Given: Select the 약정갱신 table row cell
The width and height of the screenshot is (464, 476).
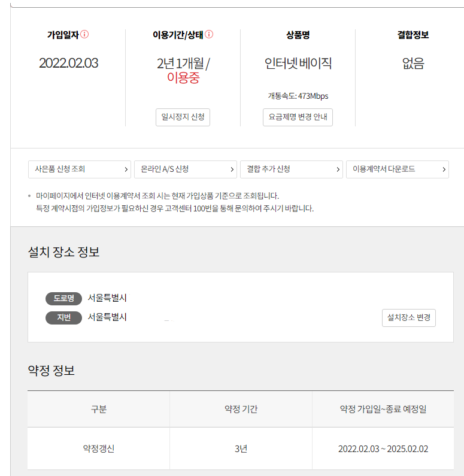Looking at the screenshot, I should tap(99, 448).
